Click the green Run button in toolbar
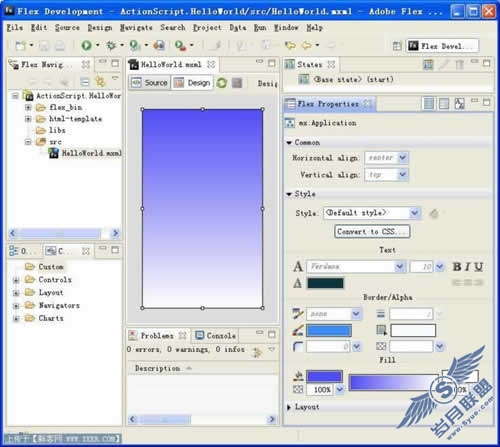The width and height of the screenshot is (500, 447). pyautogui.click(x=87, y=45)
